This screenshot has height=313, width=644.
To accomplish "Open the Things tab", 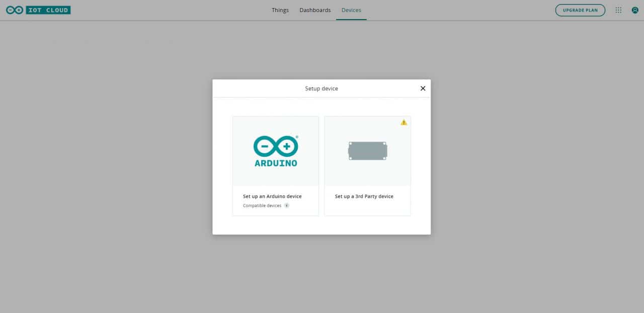I will (280, 10).
